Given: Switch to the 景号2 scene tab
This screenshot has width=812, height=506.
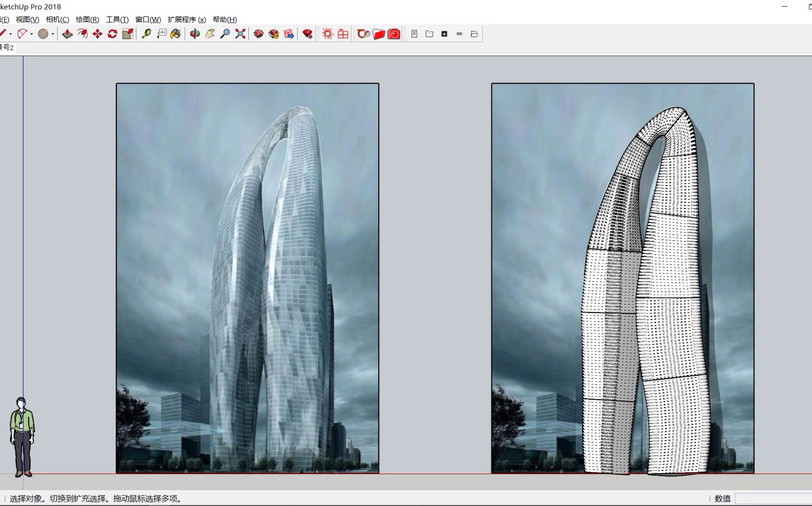Looking at the screenshot, I should (x=7, y=47).
